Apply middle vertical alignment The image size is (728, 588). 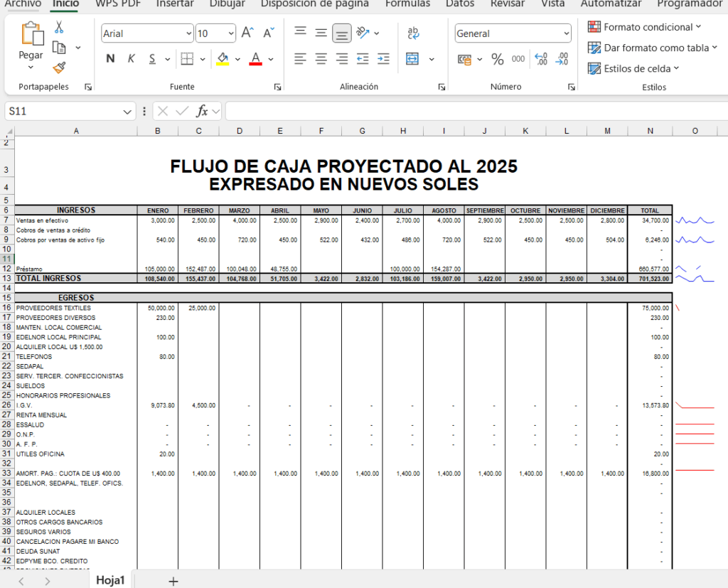[x=321, y=33]
